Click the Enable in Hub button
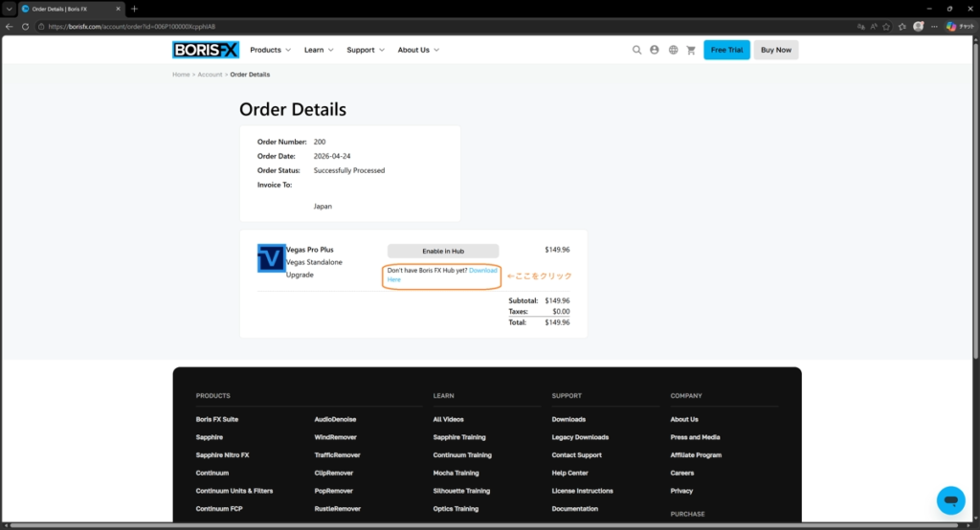Viewport: 980px width, 530px height. 443,251
